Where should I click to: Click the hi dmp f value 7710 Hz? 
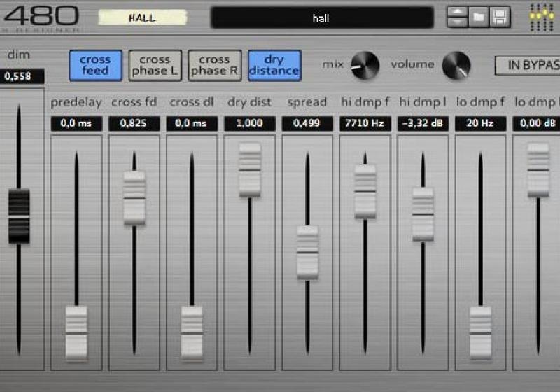(365, 124)
